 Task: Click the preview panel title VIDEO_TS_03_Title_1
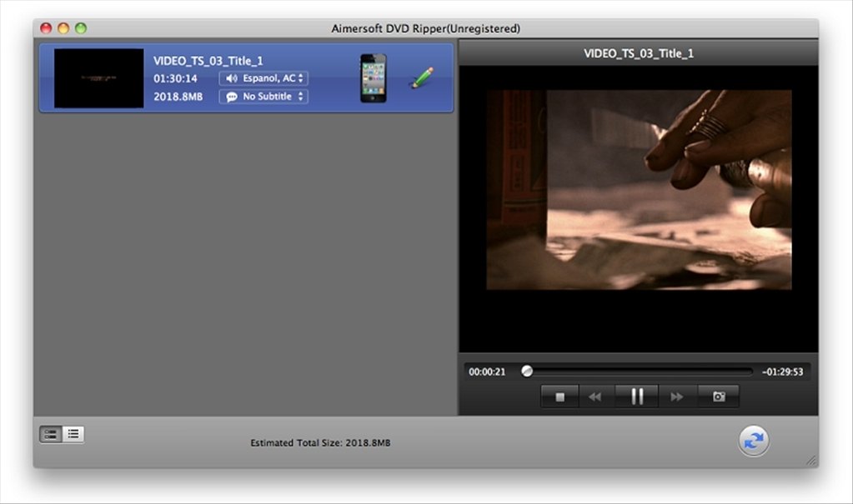click(639, 53)
